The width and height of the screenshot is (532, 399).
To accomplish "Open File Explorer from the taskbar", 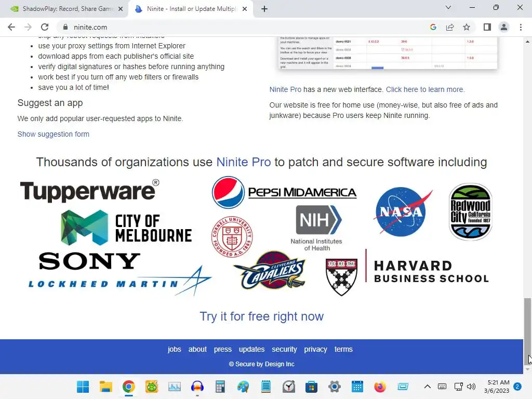I will [106, 387].
